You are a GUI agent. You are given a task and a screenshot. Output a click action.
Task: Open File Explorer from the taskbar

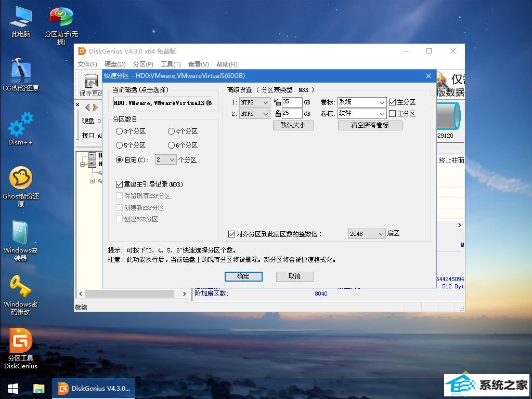(38, 389)
